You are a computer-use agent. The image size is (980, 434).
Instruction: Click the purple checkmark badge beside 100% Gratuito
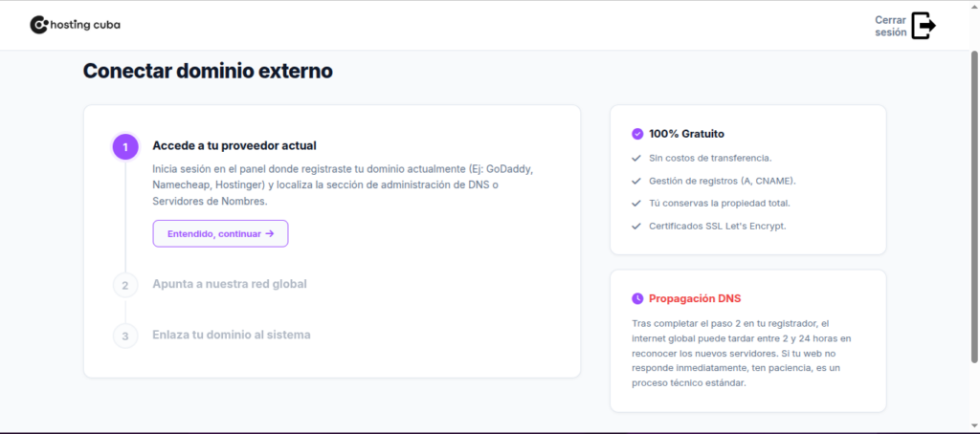pyautogui.click(x=637, y=134)
